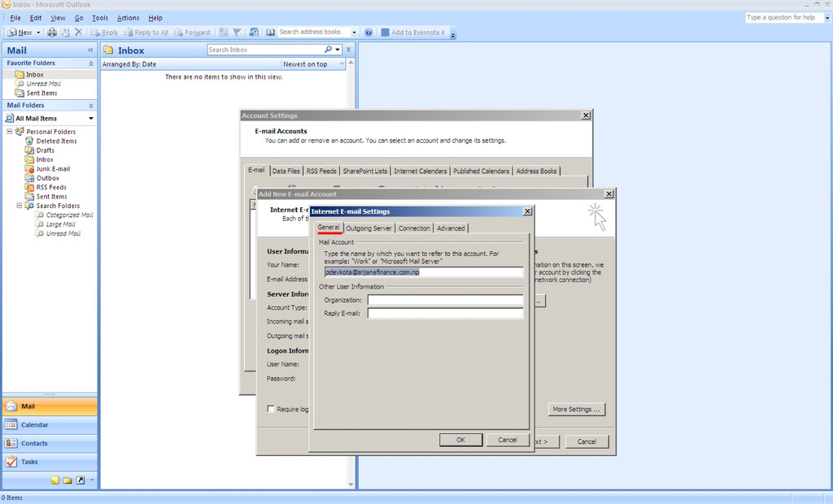Open the Contacts pane
833x504 pixels.
point(50,444)
